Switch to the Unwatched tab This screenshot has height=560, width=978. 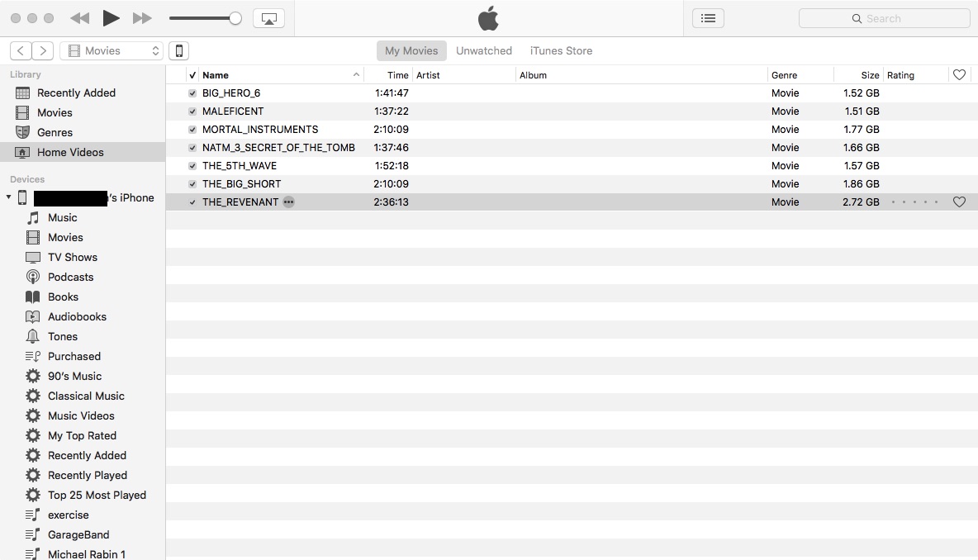coord(484,50)
